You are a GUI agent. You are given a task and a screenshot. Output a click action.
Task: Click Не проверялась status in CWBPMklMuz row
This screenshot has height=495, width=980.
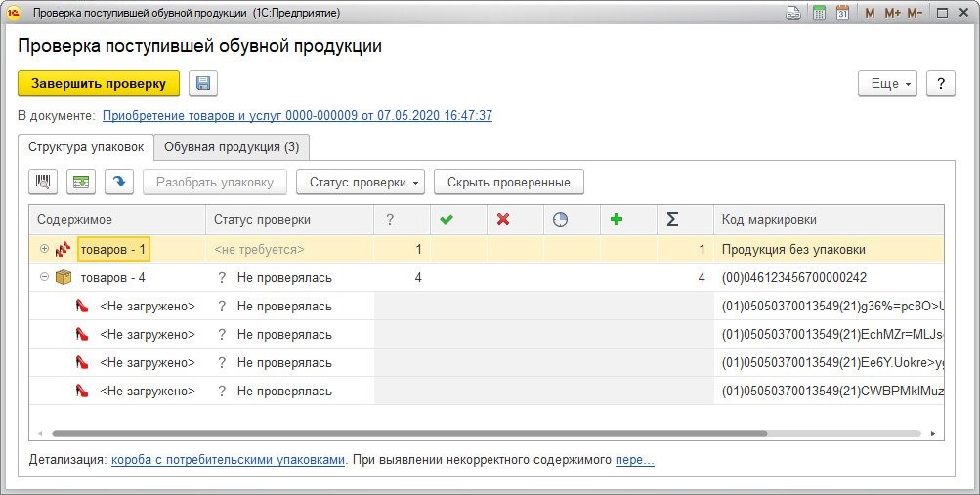tap(284, 391)
